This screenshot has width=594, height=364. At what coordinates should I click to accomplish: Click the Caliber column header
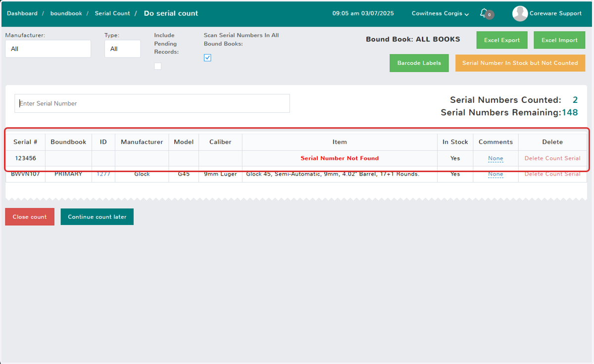point(220,142)
